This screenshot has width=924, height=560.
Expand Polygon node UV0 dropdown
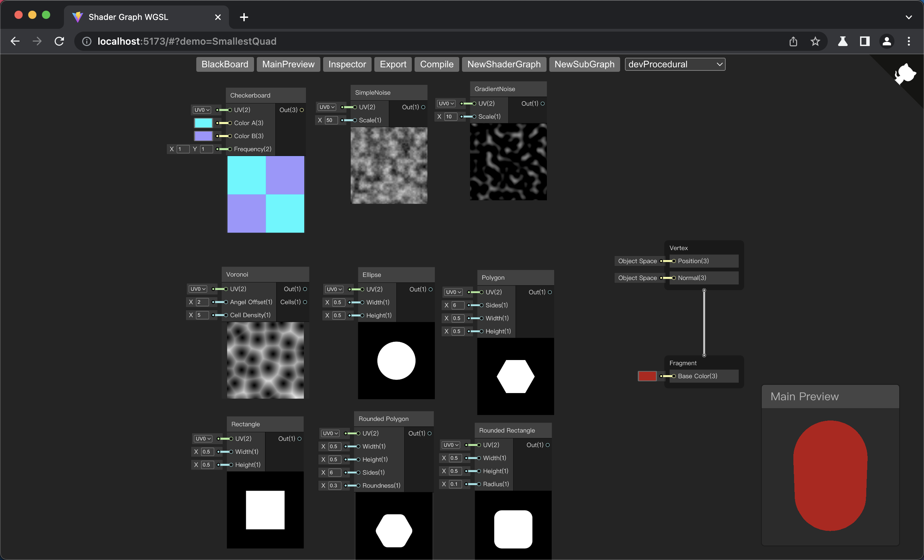453,292
